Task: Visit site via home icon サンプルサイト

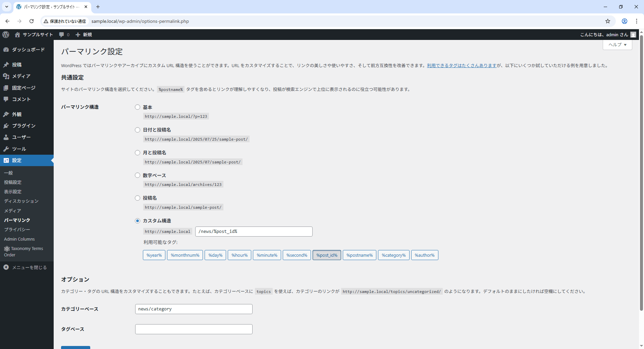Action: (34, 35)
